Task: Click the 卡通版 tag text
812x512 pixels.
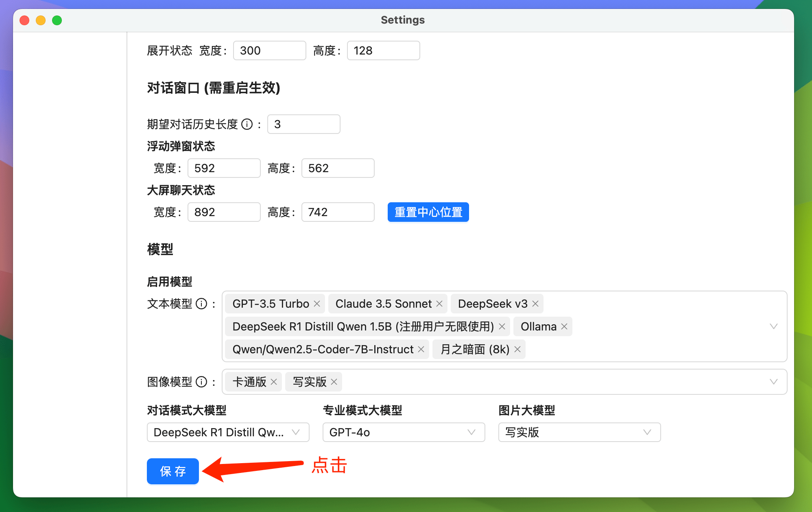Action: pyautogui.click(x=249, y=382)
